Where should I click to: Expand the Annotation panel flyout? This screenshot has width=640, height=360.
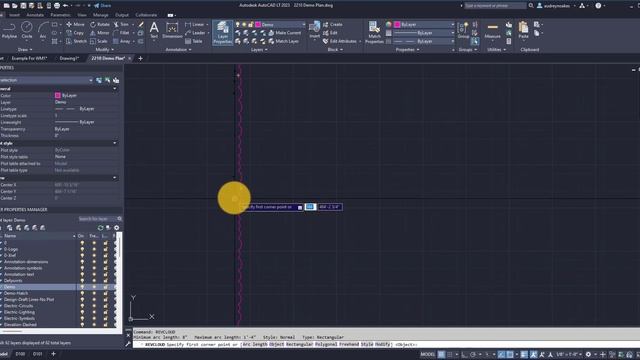(x=178, y=50)
